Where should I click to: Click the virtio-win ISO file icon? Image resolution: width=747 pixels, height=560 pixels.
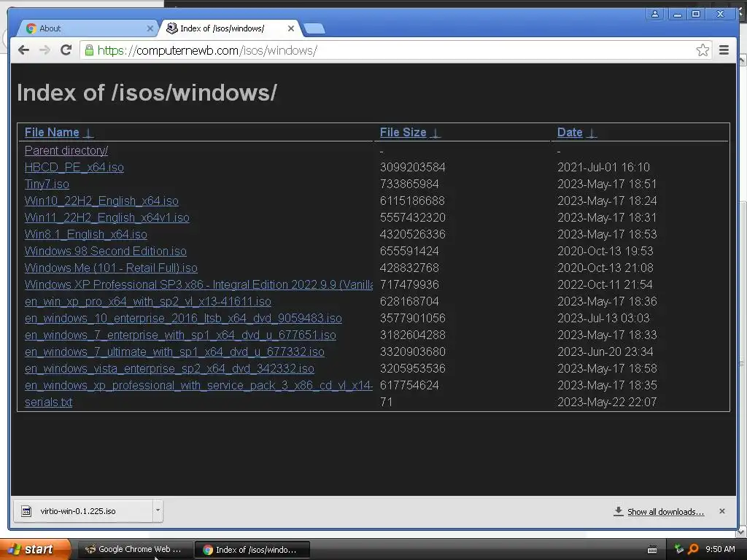[x=27, y=511]
